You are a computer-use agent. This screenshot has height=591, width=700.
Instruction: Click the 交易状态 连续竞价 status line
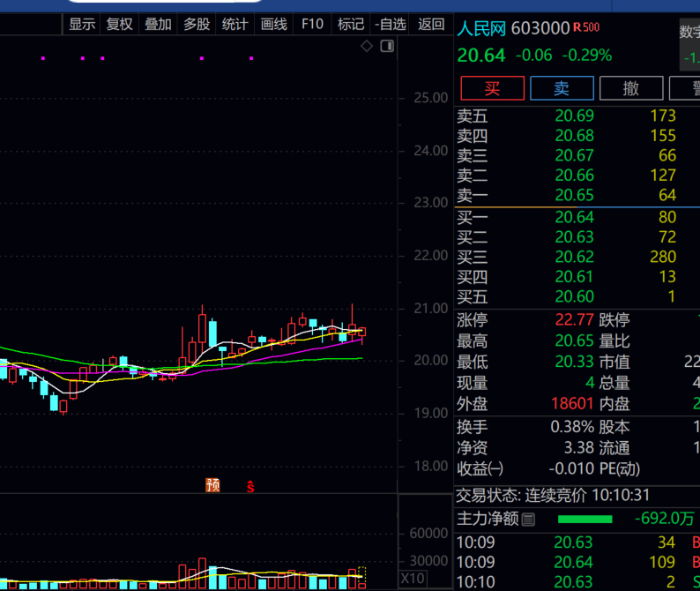pos(553,496)
